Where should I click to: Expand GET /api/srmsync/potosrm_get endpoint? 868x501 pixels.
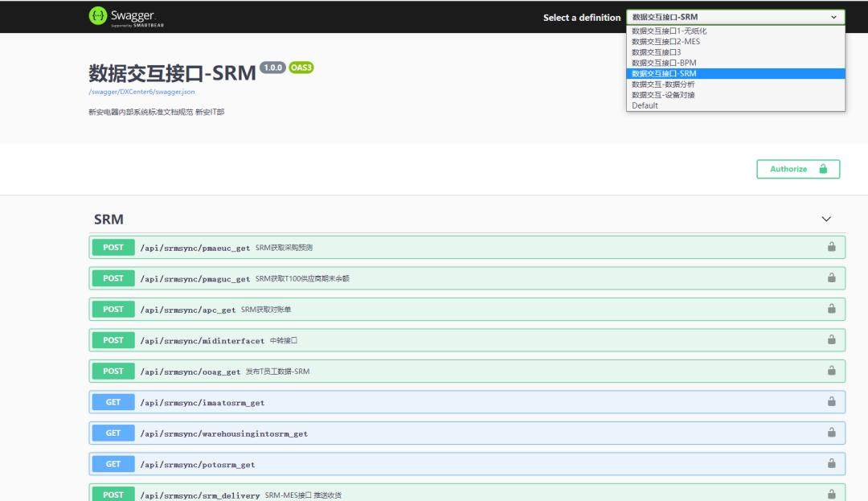coord(197,465)
